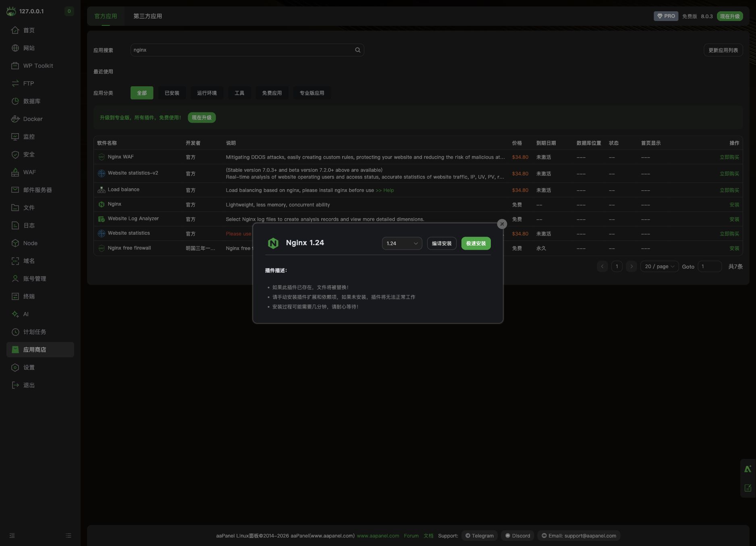
Task: Click 现在升级 in the top header
Action: point(730,16)
